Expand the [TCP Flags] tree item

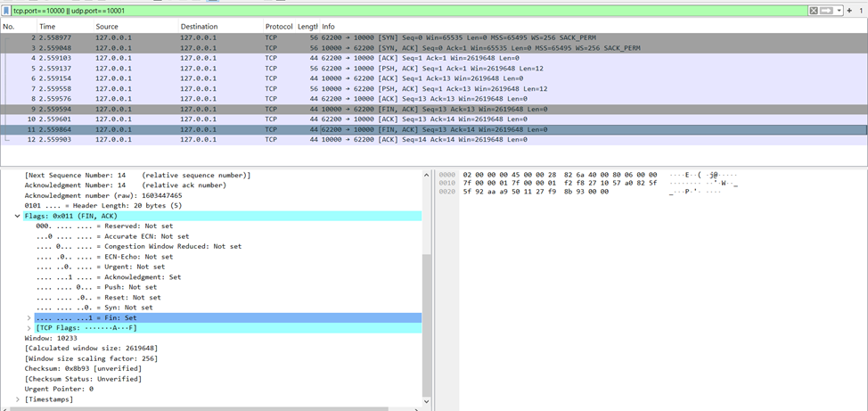[x=29, y=328]
